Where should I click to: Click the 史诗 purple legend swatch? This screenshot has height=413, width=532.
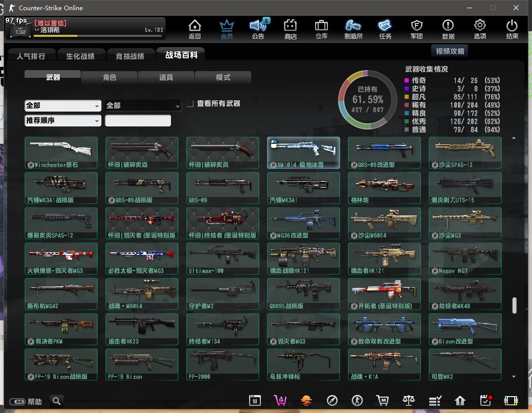407,89
